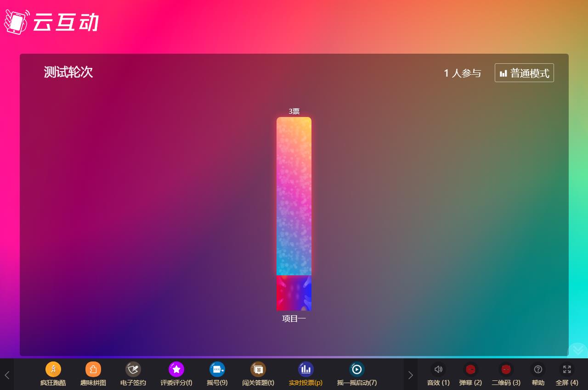
Task: Open the 疯狂跑酷 running game
Action: pos(53,369)
